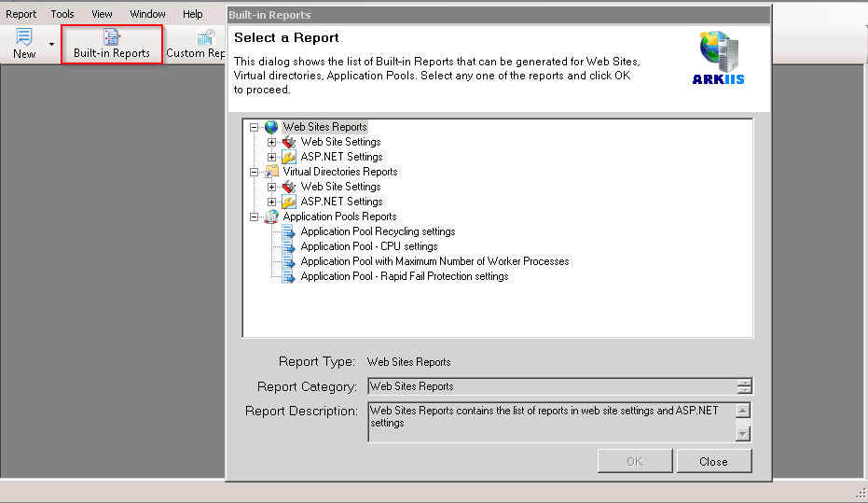
Task: Open the Custom Reports toolbar icon
Action: pos(206,36)
